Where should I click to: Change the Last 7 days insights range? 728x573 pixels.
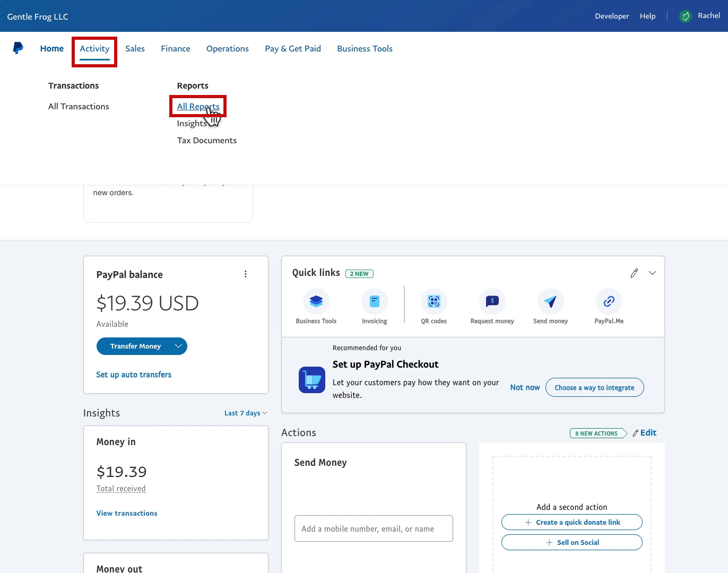tap(246, 413)
